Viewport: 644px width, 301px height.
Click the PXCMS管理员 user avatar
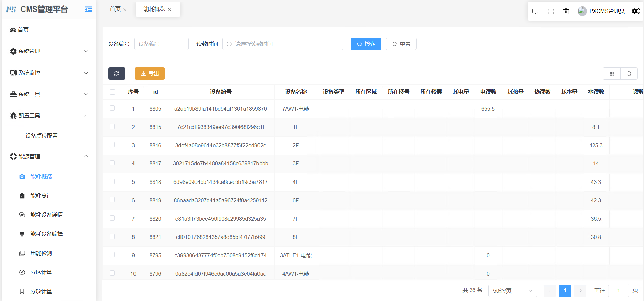[582, 11]
